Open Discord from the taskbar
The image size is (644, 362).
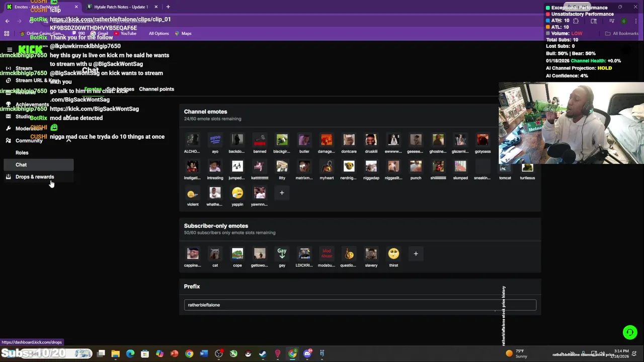pyautogui.click(x=307, y=353)
